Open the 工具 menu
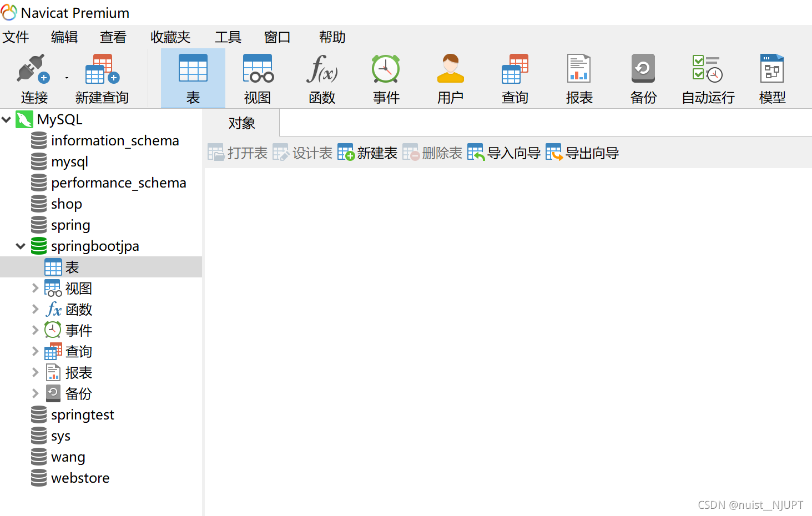 pos(228,37)
